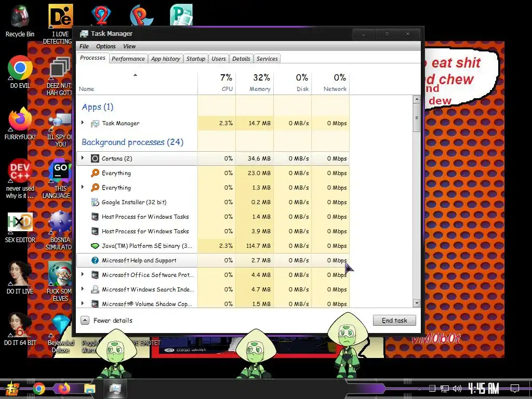Select the Host Process 3.9 MB row
The image size is (532, 399).
tap(213, 231)
